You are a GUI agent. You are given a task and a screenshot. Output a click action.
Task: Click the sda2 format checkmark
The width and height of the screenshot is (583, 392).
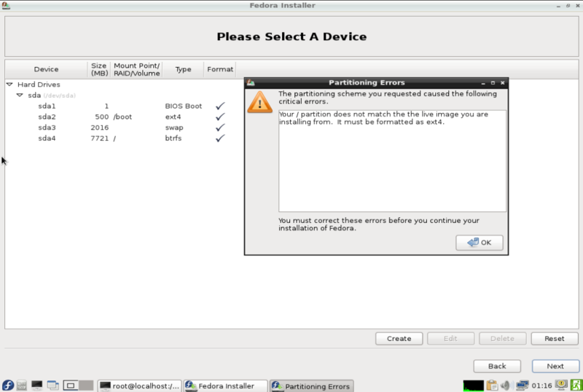pos(220,117)
